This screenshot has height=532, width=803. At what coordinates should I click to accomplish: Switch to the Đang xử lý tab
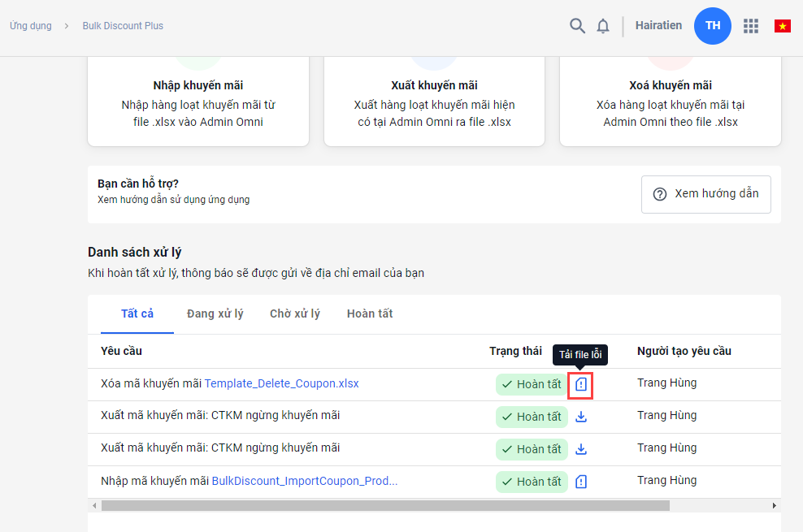click(215, 314)
